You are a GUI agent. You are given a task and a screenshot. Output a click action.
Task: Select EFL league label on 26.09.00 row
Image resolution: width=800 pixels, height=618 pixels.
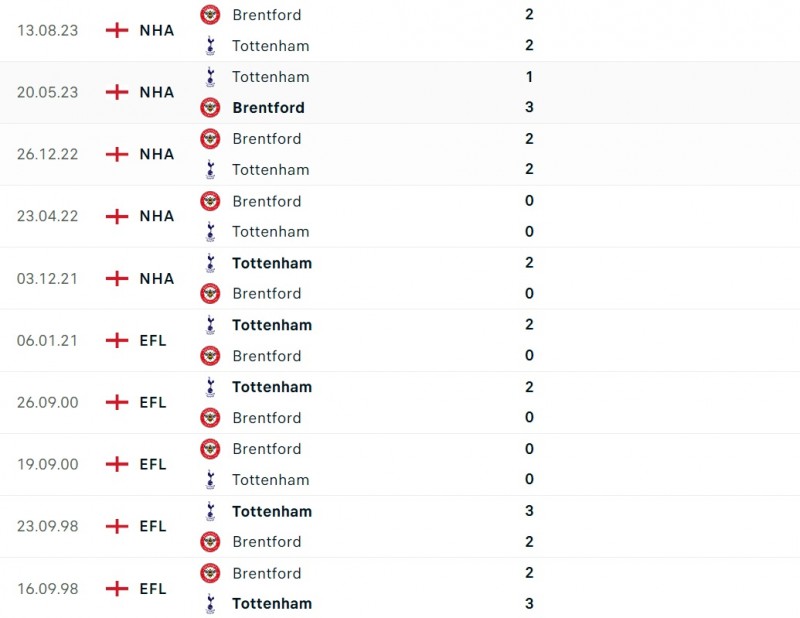pos(153,402)
